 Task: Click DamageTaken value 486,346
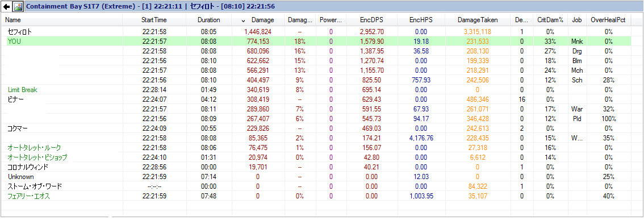pos(478,99)
